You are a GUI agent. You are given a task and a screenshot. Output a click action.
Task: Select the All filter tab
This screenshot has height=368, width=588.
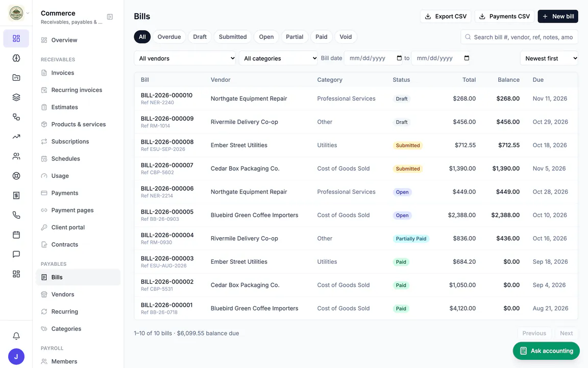click(142, 37)
